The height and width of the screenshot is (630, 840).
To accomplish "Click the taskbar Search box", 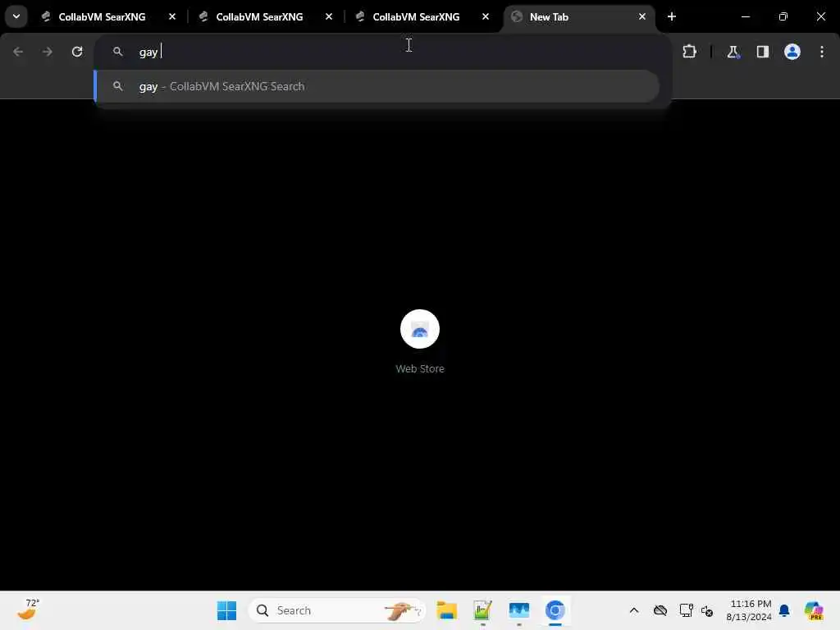I will [x=337, y=610].
